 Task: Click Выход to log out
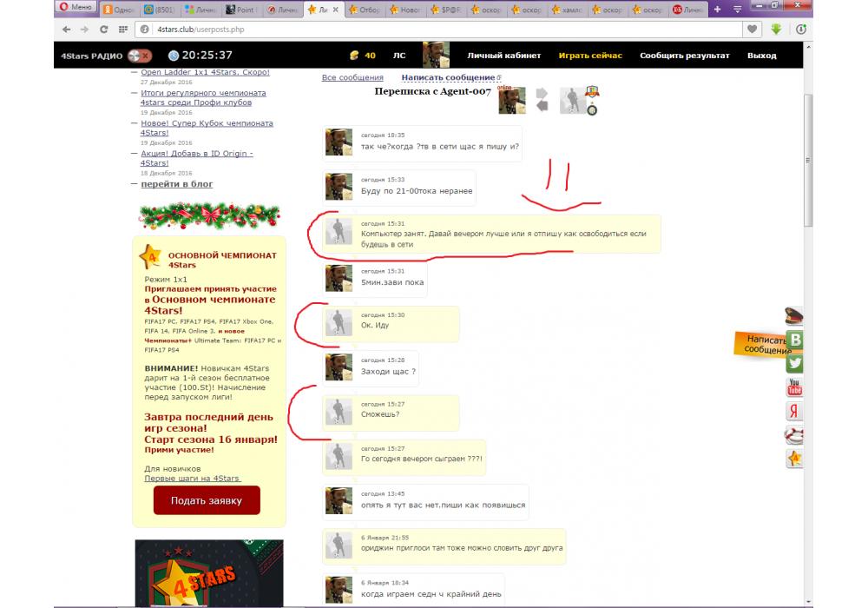tap(762, 56)
